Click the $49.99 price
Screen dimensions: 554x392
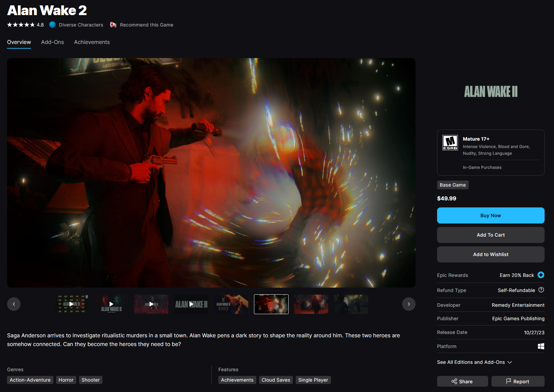click(446, 198)
